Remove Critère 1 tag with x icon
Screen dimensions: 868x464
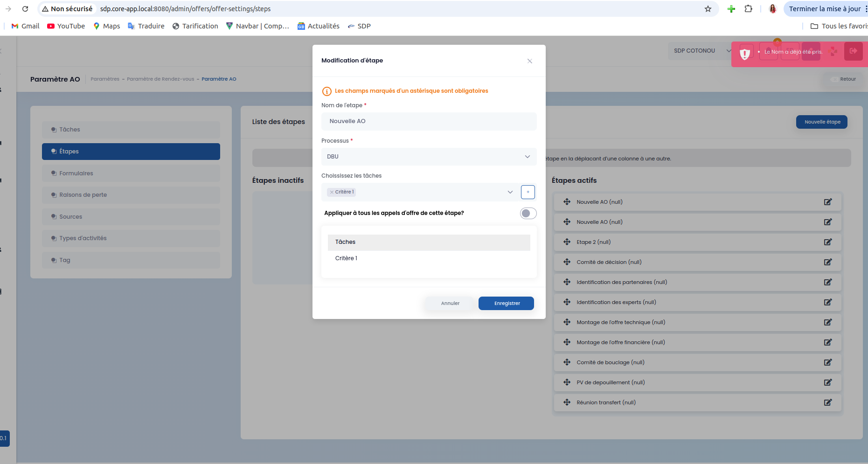pyautogui.click(x=332, y=192)
